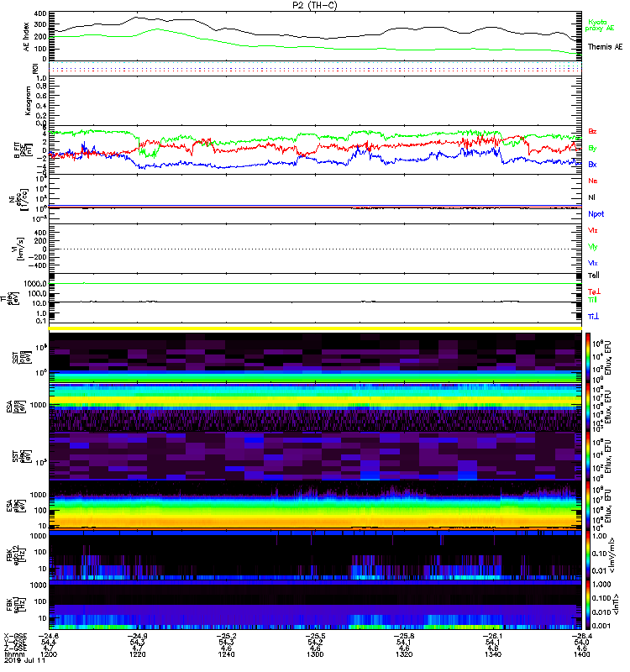The width and height of the screenshot is (630, 672).
Task: Select the red Te⊥ temperature legend label
Action: click(x=594, y=291)
